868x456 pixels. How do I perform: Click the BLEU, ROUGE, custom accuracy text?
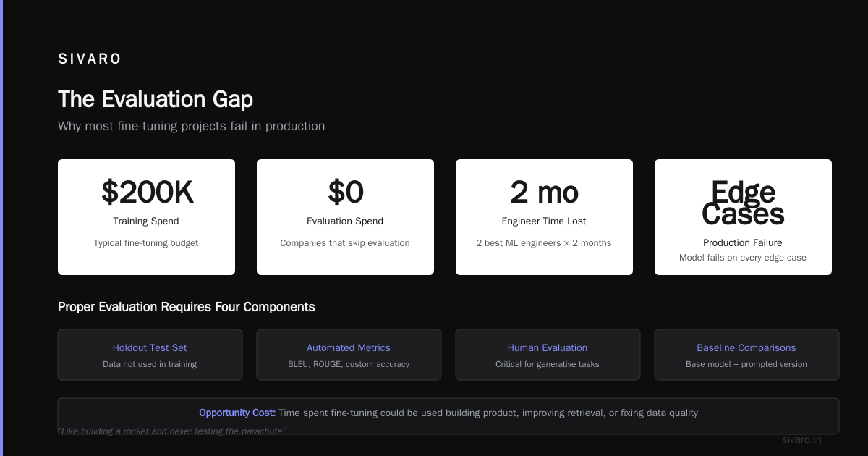349,364
